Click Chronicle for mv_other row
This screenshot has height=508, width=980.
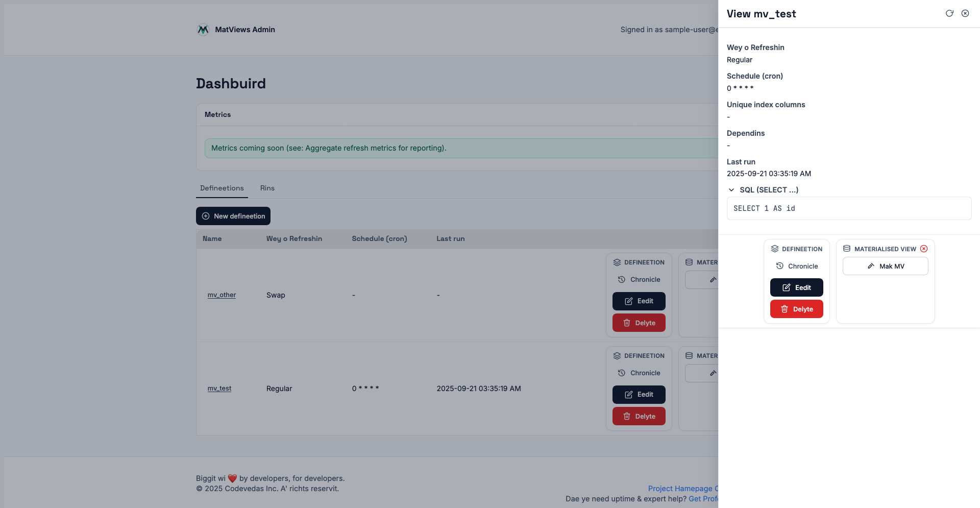[639, 279]
